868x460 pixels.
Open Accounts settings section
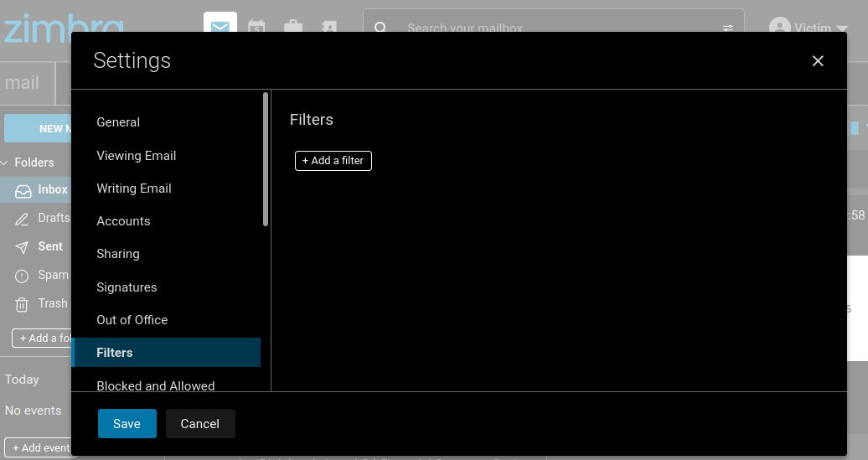click(123, 221)
